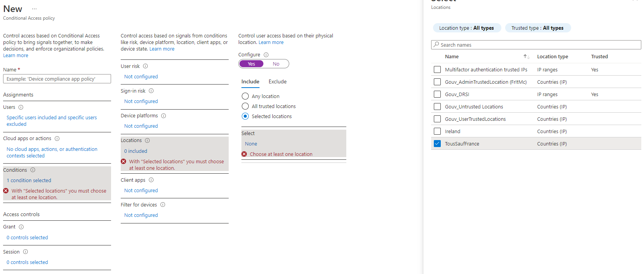Screen dimensions: 644x274
Task: Click the info icon next to User risk
Action: pyautogui.click(x=145, y=66)
